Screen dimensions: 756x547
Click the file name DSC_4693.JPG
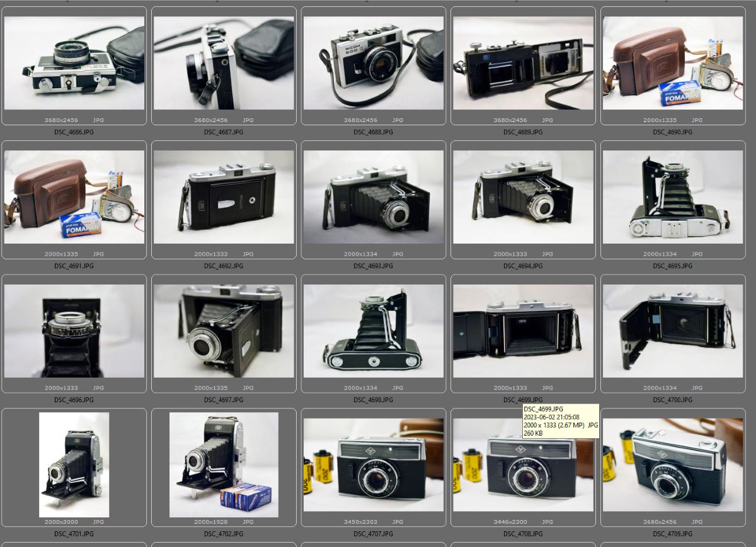point(373,266)
